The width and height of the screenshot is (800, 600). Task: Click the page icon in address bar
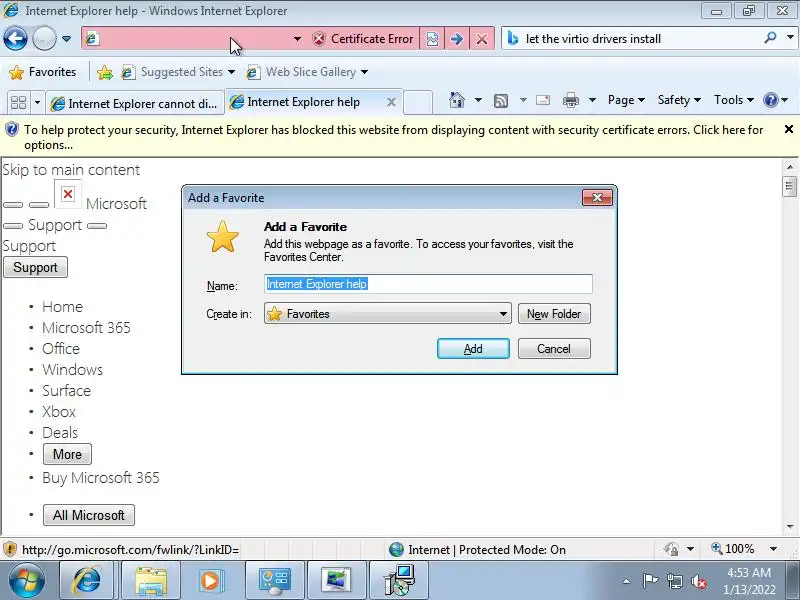pos(92,39)
